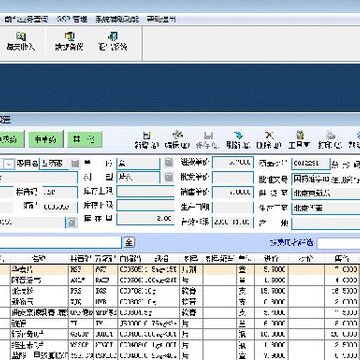The height and width of the screenshot is (360, 360).
Task: Open the 系统辅助功能 menu
Action: [x=117, y=19]
